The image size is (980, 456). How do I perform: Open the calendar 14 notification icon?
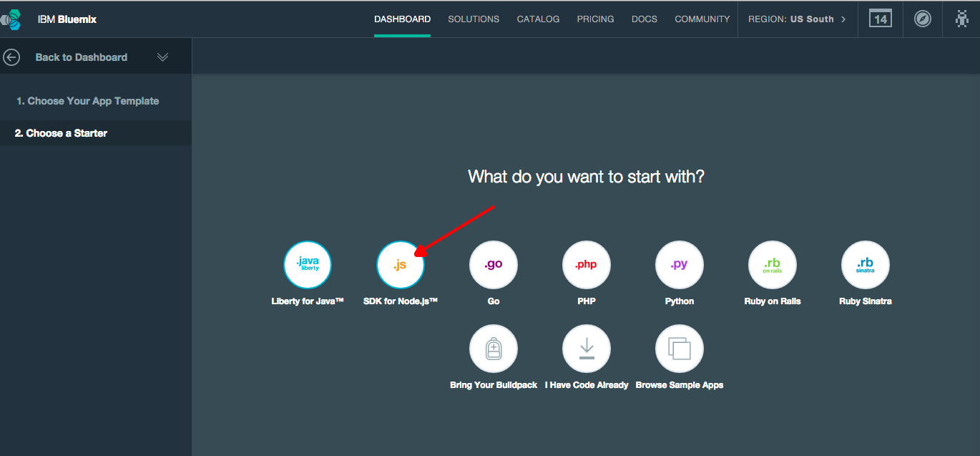tap(881, 19)
